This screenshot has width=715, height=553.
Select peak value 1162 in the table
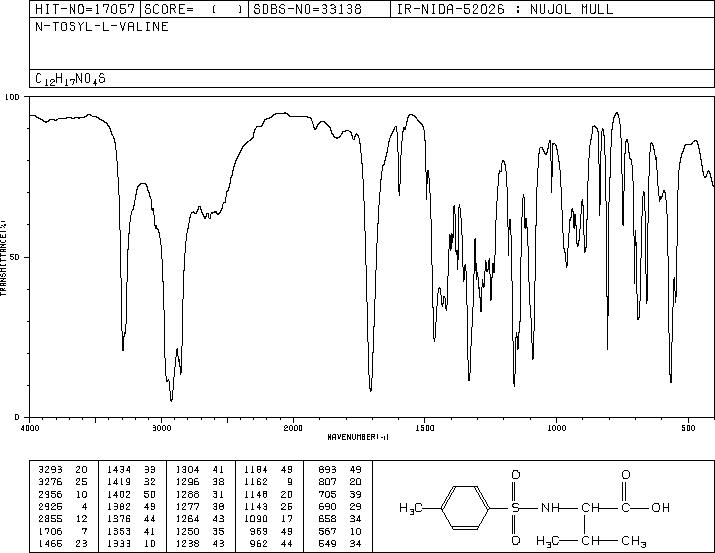256,482
